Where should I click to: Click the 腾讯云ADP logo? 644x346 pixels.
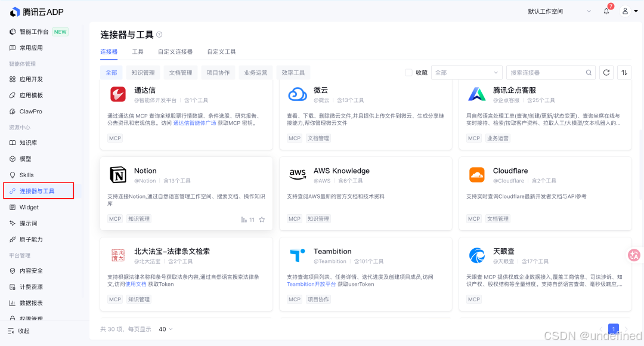point(36,12)
